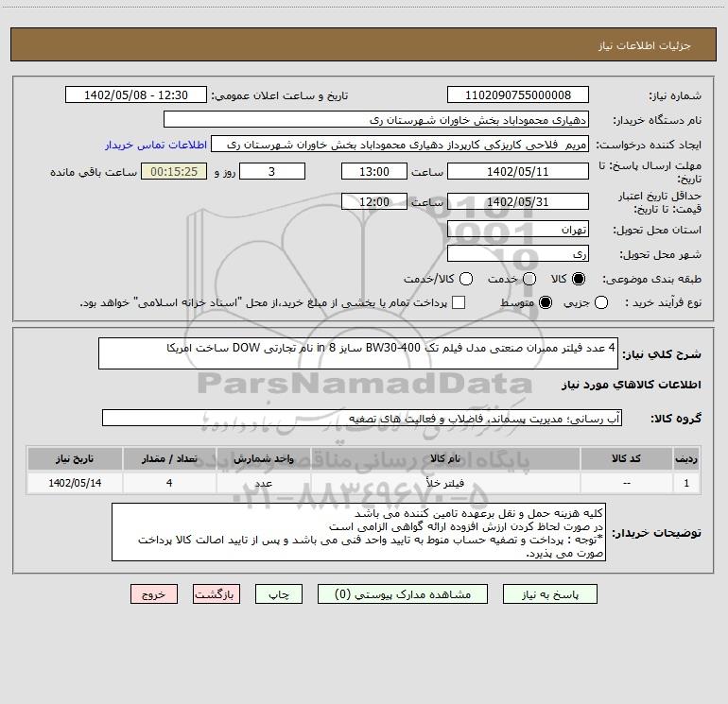Click the واحد شمارش column header
The width and height of the screenshot is (728, 704).
[263, 459]
